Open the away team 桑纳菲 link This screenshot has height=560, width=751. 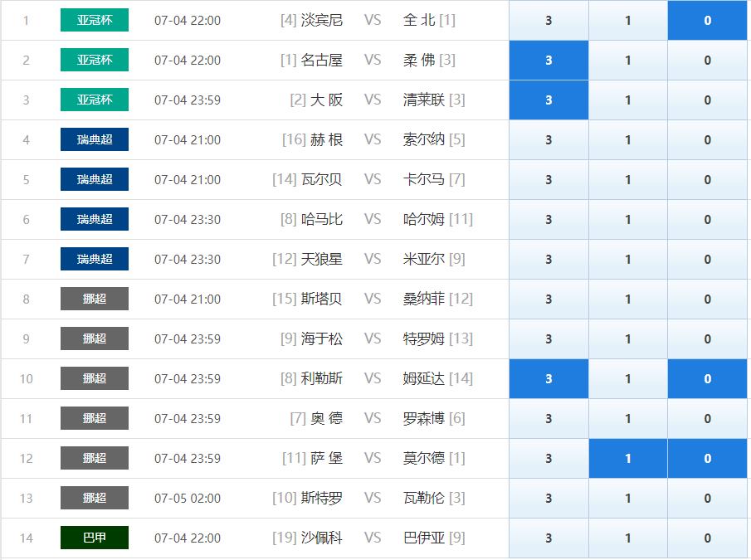click(424, 299)
